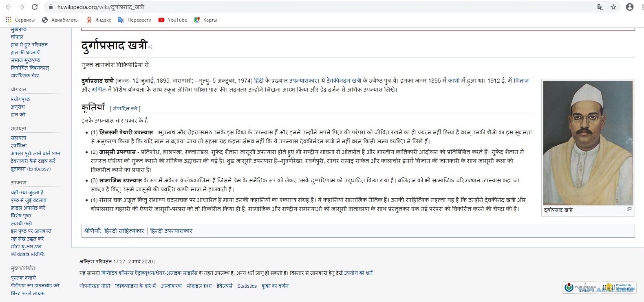Open the हिंदी link in intro
The image size is (644, 302).
(x=259, y=81)
